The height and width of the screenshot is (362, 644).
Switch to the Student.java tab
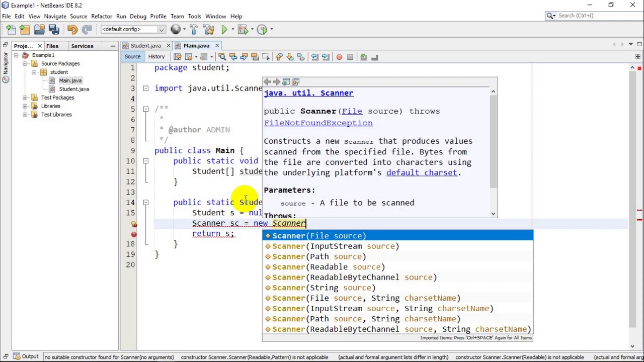[x=145, y=46]
